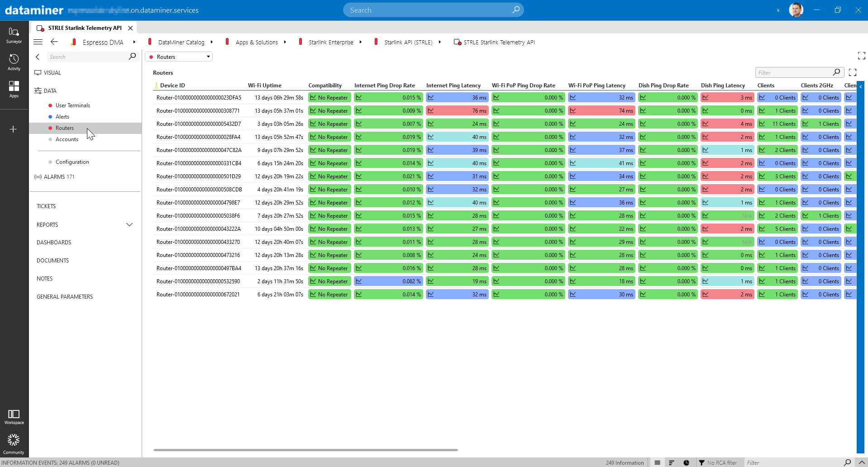
Task: Select row Router-010000000000000005432D7
Action: [505, 124]
